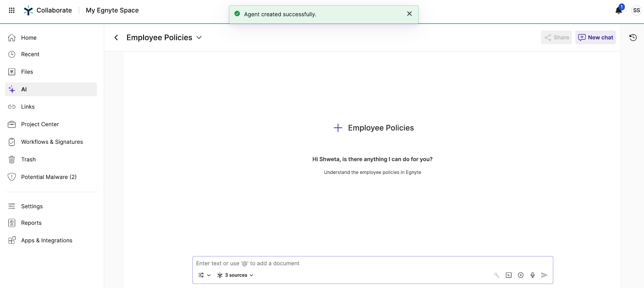Screen dimensions: 644x288
Task: Click the prompt library terminal icon
Action: (x=509, y=275)
